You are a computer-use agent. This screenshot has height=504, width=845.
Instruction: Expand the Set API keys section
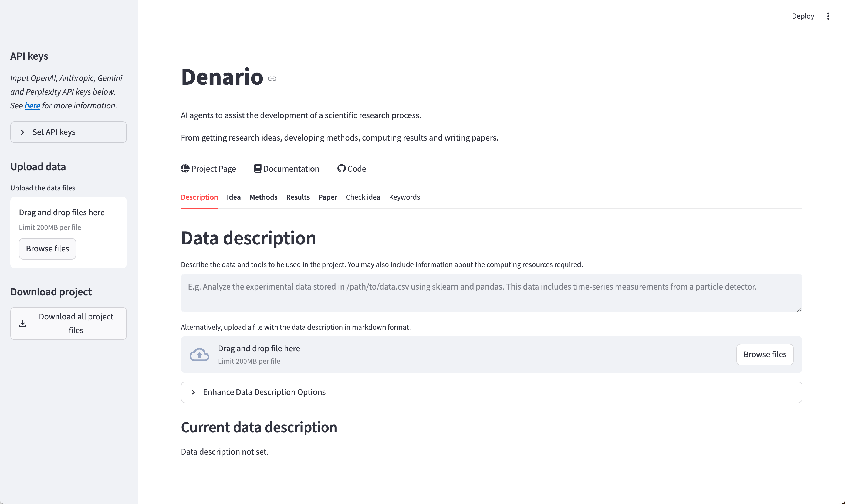click(68, 132)
